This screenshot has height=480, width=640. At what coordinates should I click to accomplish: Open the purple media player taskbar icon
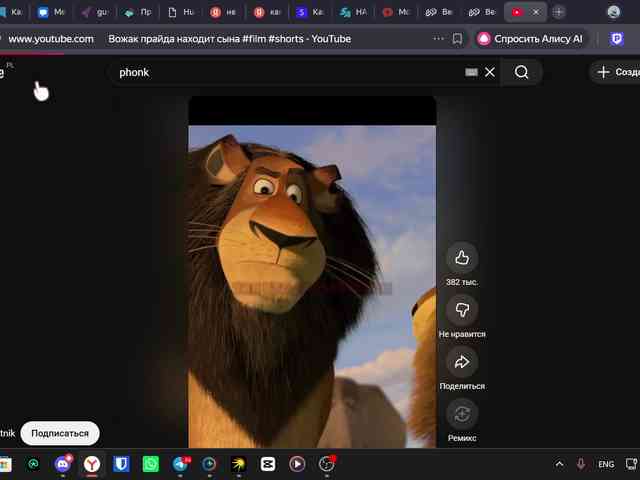pos(297,464)
